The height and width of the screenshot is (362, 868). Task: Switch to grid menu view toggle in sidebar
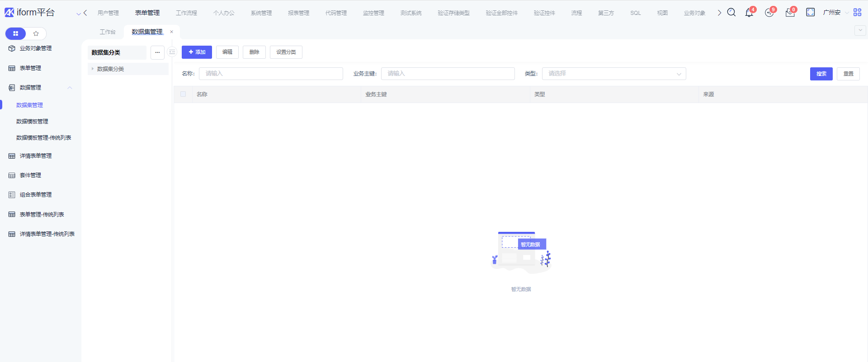coord(16,33)
